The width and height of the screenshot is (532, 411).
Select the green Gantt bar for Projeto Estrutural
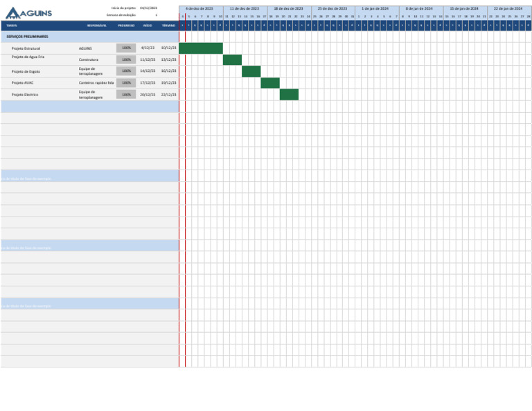coord(201,48)
